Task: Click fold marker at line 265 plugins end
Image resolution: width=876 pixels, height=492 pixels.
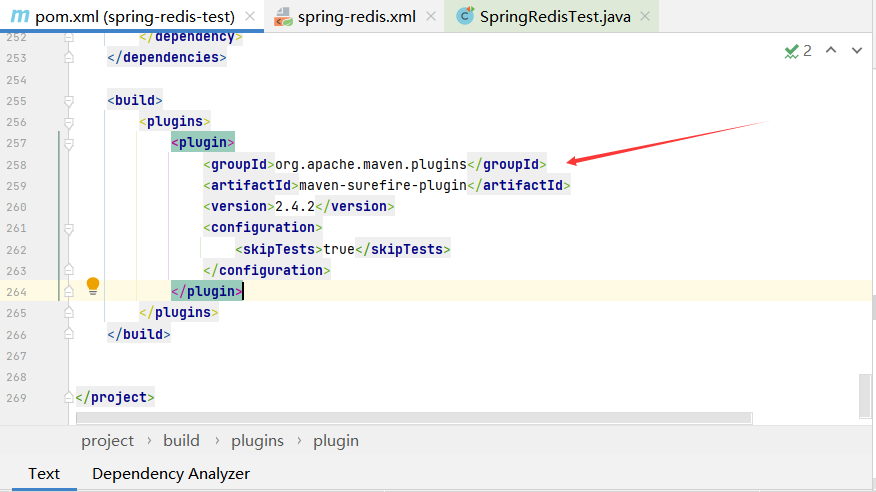Action: point(69,313)
